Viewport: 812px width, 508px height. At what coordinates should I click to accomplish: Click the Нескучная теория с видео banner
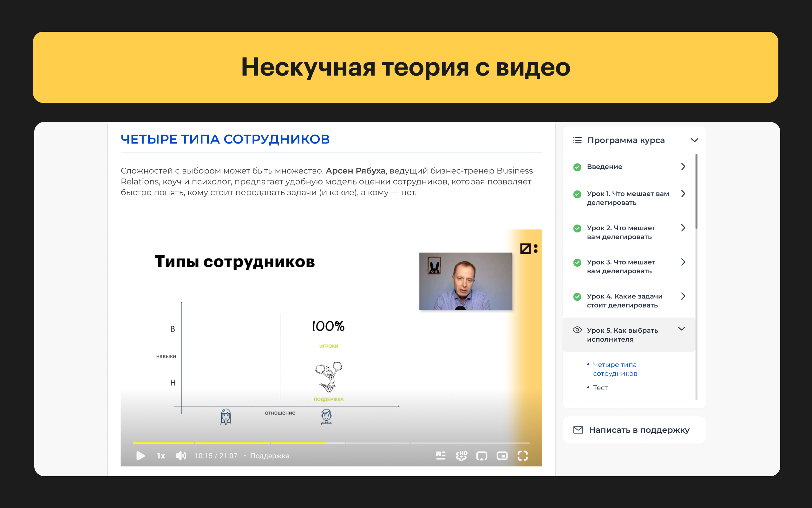[x=406, y=67]
